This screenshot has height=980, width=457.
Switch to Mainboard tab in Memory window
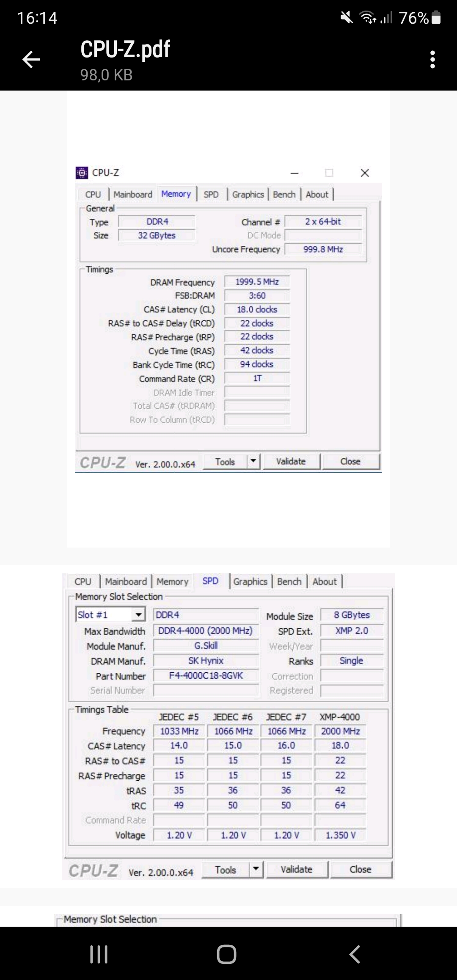coord(133,194)
